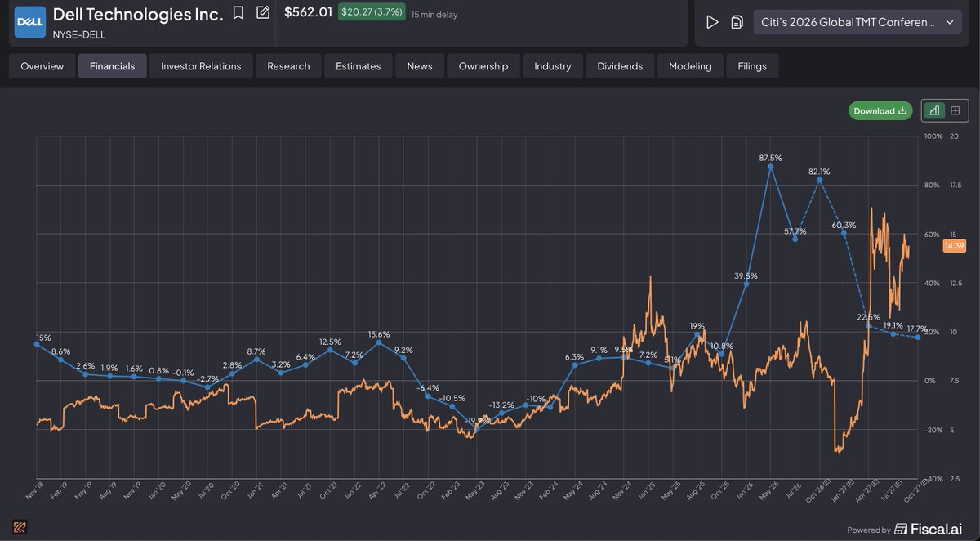This screenshot has width=980, height=541.
Task: Select the 57.7% data point
Action: pos(795,239)
